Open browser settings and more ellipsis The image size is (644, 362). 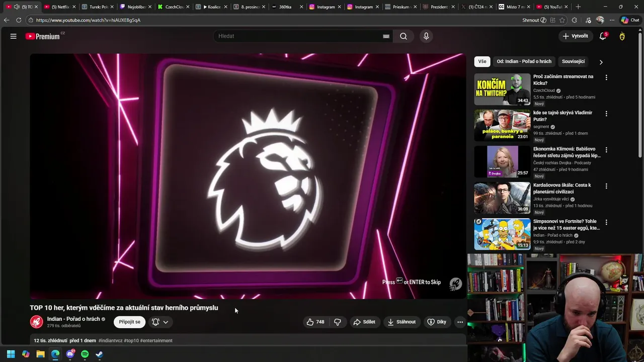tap(612, 20)
